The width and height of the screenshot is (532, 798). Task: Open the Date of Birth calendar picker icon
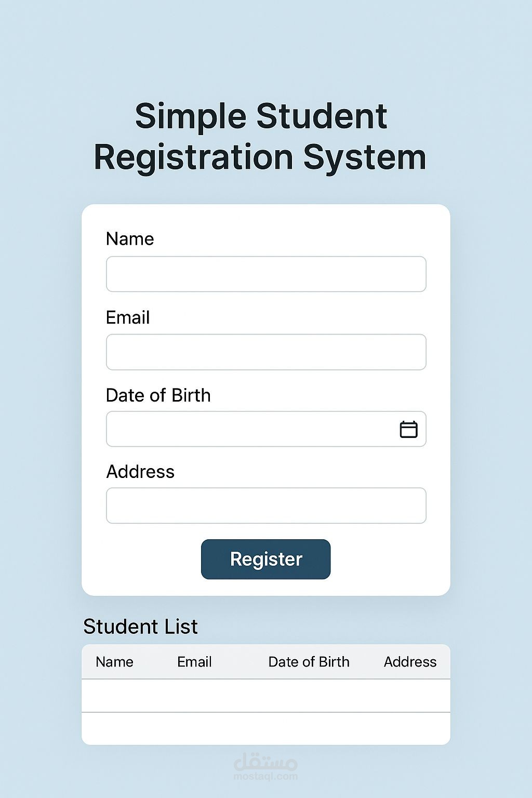[x=408, y=430]
